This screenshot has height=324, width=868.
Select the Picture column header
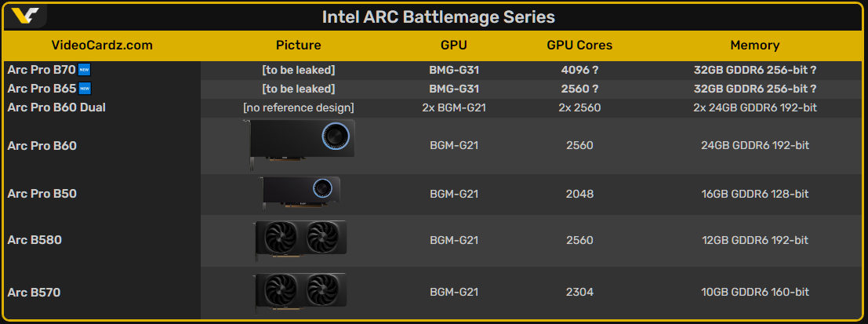(299, 46)
